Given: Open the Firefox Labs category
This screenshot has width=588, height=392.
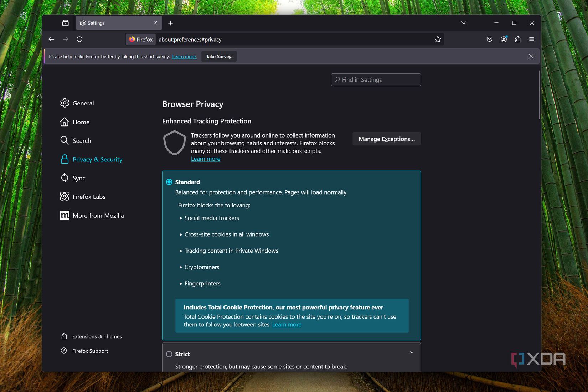Looking at the screenshot, I should point(83,197).
